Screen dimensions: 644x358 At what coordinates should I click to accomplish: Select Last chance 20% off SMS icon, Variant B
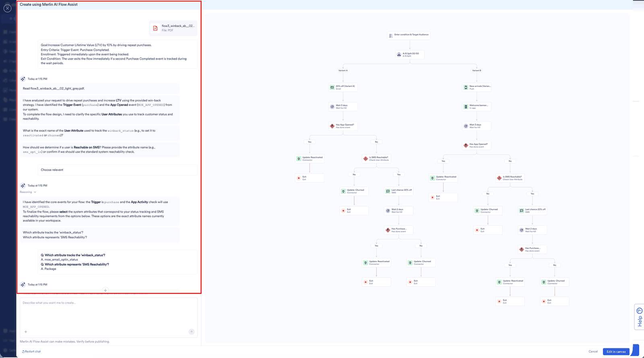521,211
